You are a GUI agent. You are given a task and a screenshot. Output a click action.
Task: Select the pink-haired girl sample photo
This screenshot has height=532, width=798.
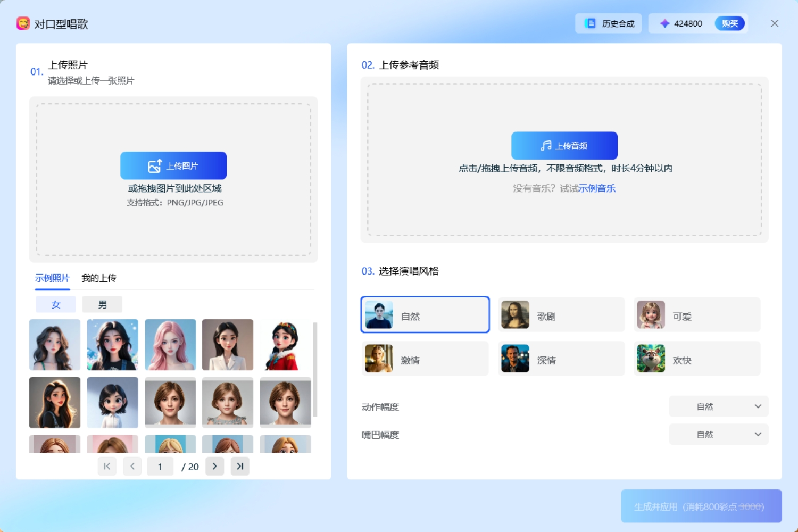click(170, 345)
